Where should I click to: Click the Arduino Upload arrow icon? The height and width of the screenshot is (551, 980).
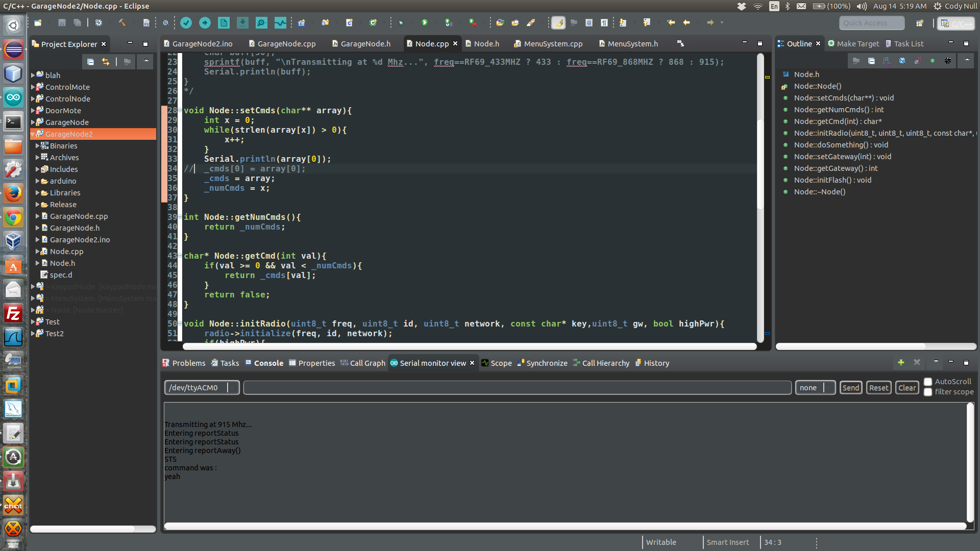(x=205, y=23)
